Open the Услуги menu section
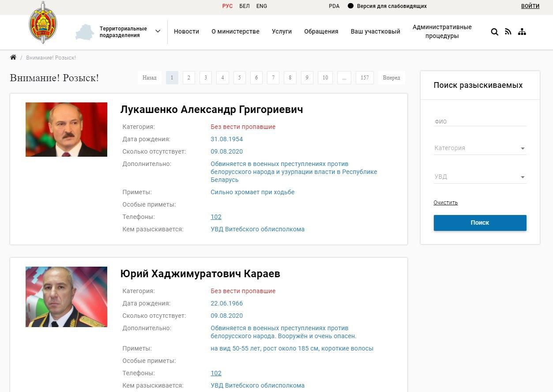The image size is (553, 392). pyautogui.click(x=282, y=31)
